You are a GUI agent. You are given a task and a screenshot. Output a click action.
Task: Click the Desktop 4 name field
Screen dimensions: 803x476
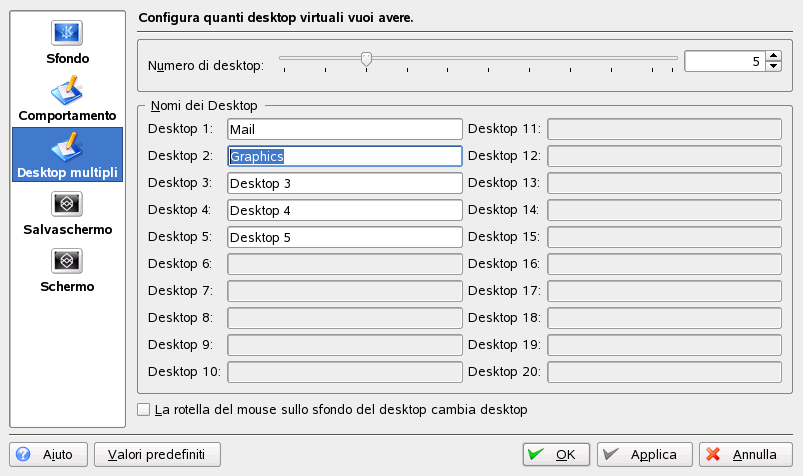point(344,210)
